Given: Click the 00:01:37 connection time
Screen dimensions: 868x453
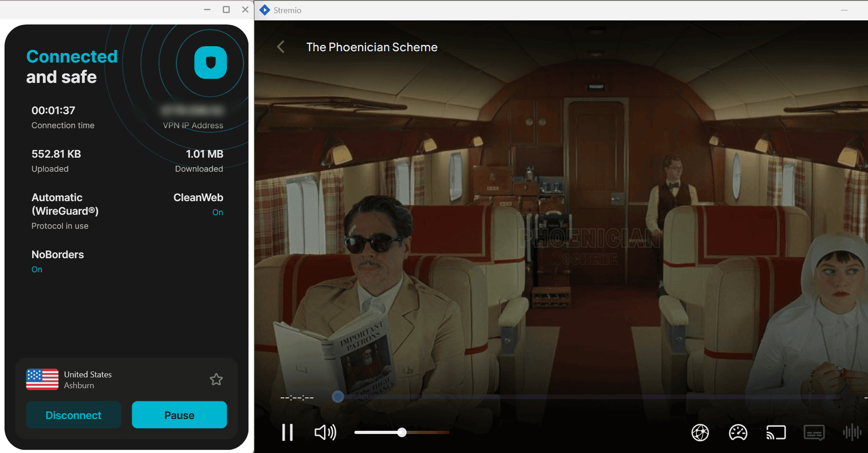Looking at the screenshot, I should pos(53,111).
